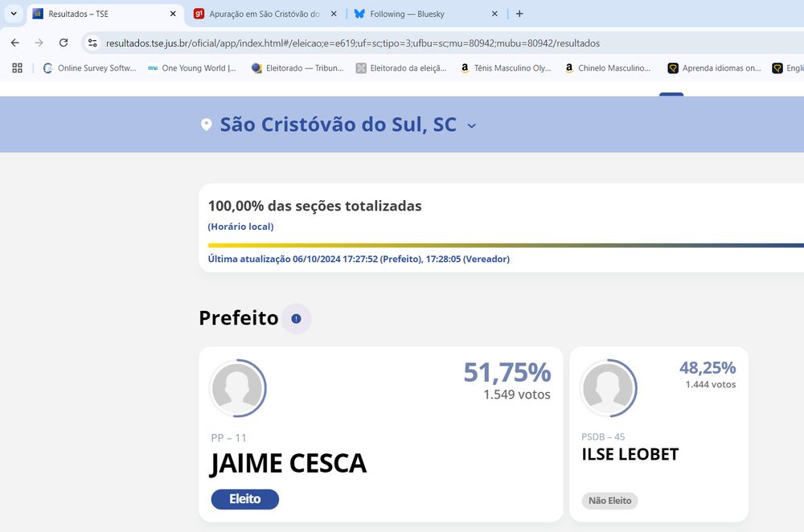Click the PP – 11 party label

[x=228, y=438]
